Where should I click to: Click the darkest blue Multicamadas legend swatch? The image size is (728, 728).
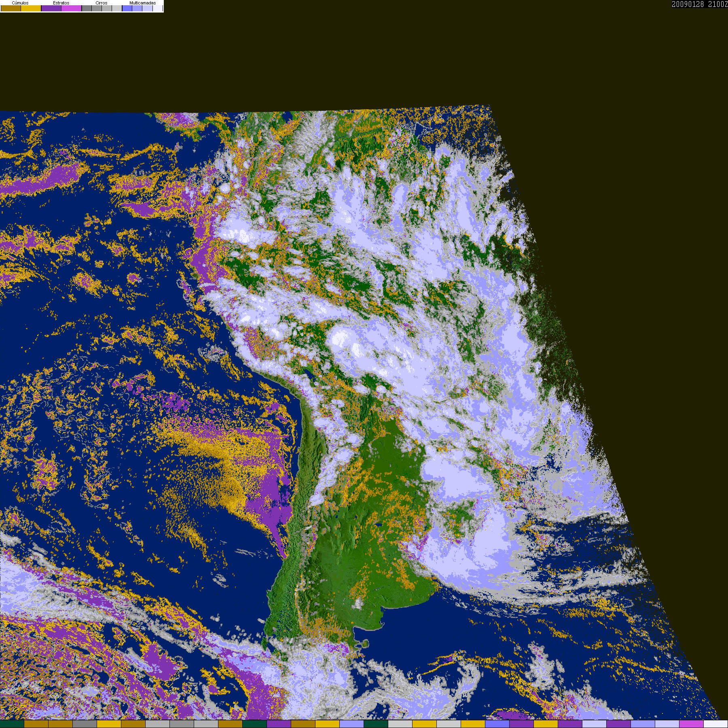(127, 8)
